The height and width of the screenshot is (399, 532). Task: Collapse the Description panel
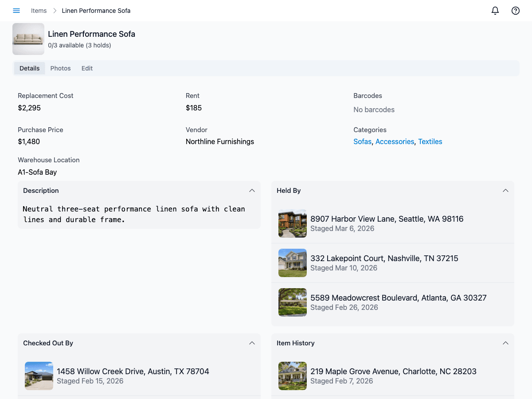click(252, 191)
